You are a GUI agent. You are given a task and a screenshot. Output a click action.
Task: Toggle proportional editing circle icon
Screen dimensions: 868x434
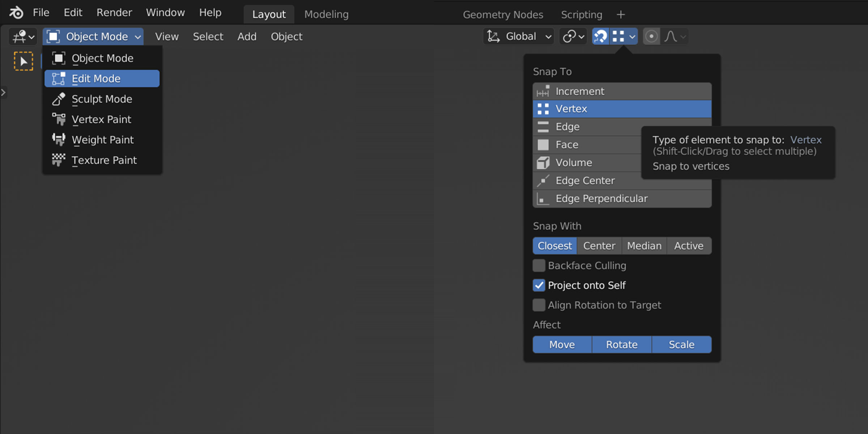click(651, 37)
